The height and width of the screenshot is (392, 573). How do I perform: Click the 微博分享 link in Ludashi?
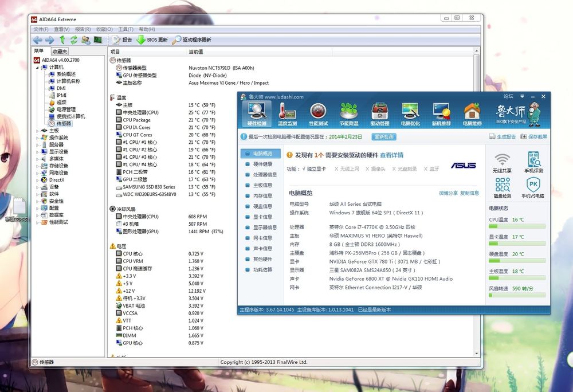click(x=448, y=193)
